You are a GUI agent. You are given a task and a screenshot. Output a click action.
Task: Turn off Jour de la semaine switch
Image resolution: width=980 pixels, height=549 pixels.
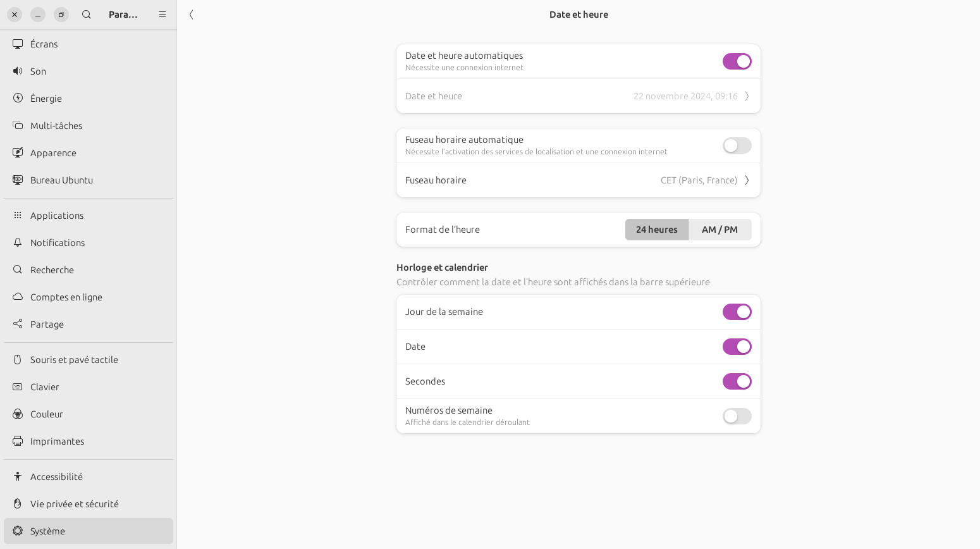click(737, 312)
